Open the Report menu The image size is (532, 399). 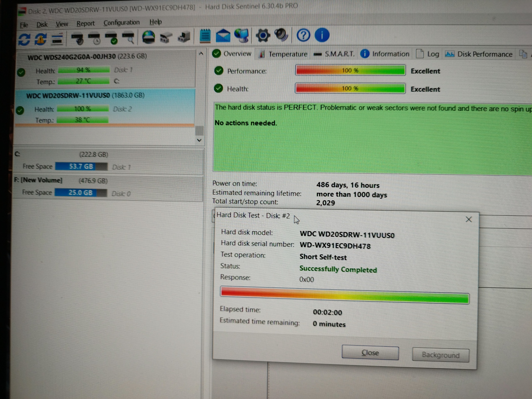pyautogui.click(x=86, y=23)
